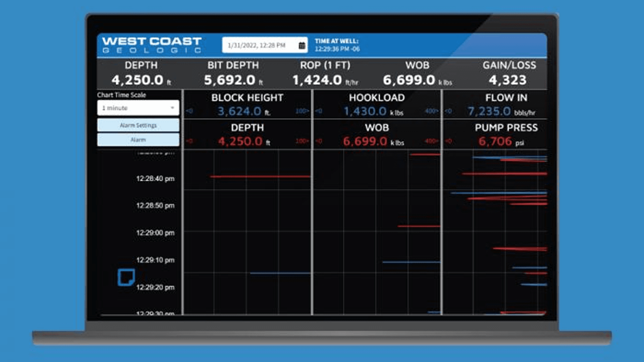
Task: Click Flow In left range arrow
Action: pos(448,111)
